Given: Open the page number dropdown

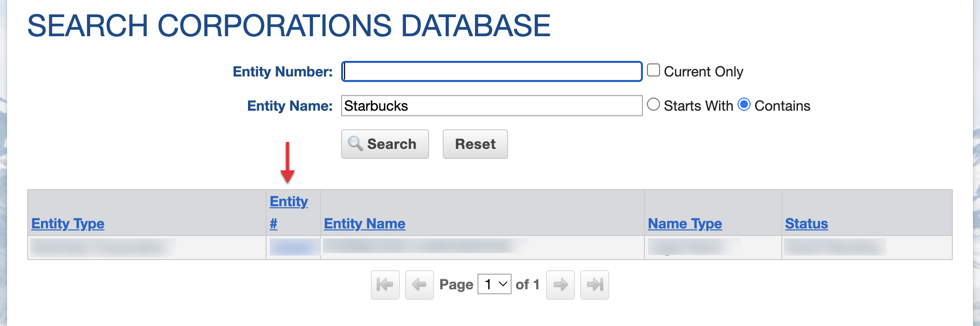Looking at the screenshot, I should coord(494,285).
